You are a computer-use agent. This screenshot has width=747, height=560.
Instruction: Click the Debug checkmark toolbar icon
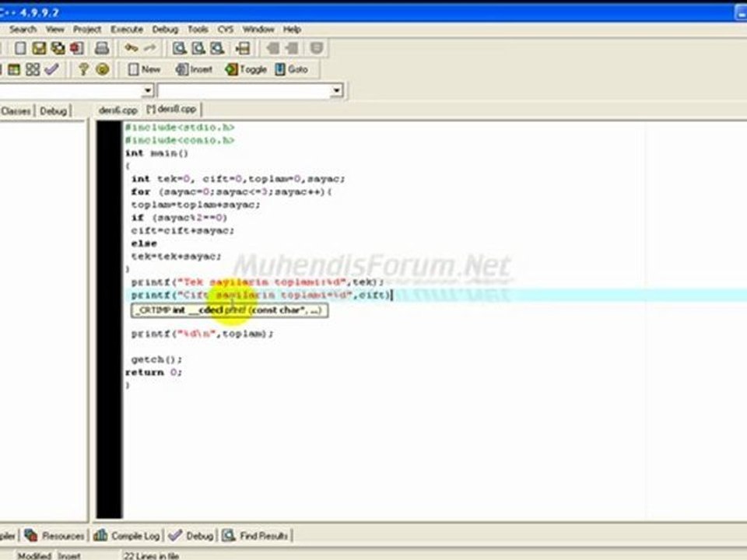tap(51, 69)
